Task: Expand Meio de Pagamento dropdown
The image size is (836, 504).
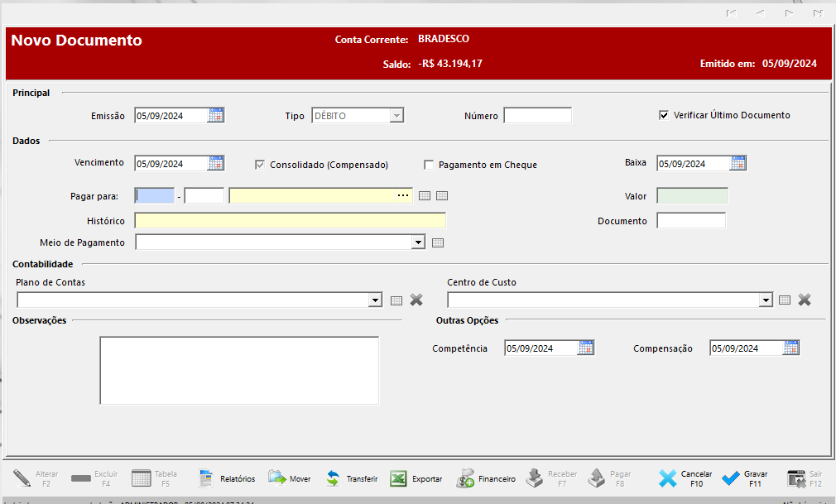Action: (x=418, y=242)
